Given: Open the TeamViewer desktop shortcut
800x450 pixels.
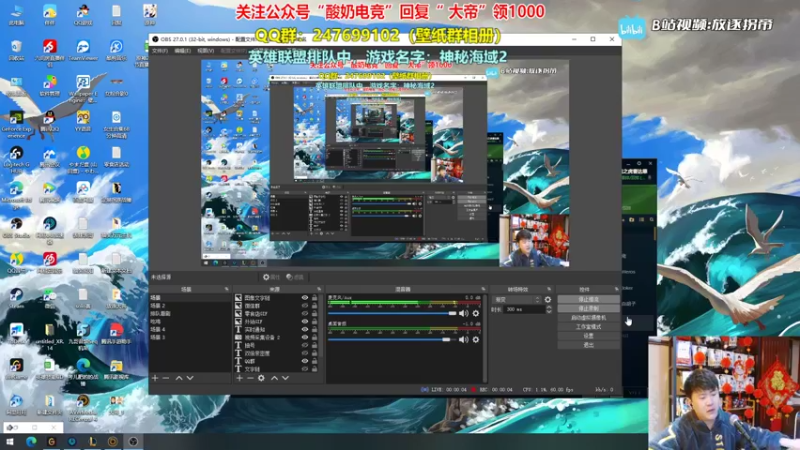Looking at the screenshot, I should coord(83,51).
